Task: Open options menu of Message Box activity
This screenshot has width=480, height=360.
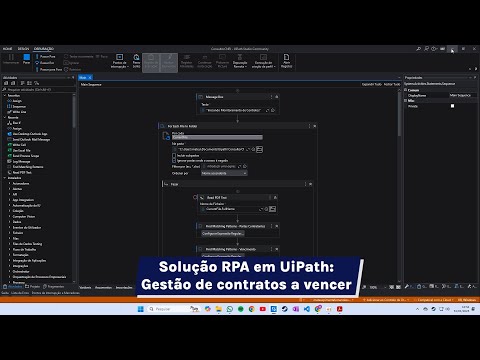Action: (x=271, y=97)
